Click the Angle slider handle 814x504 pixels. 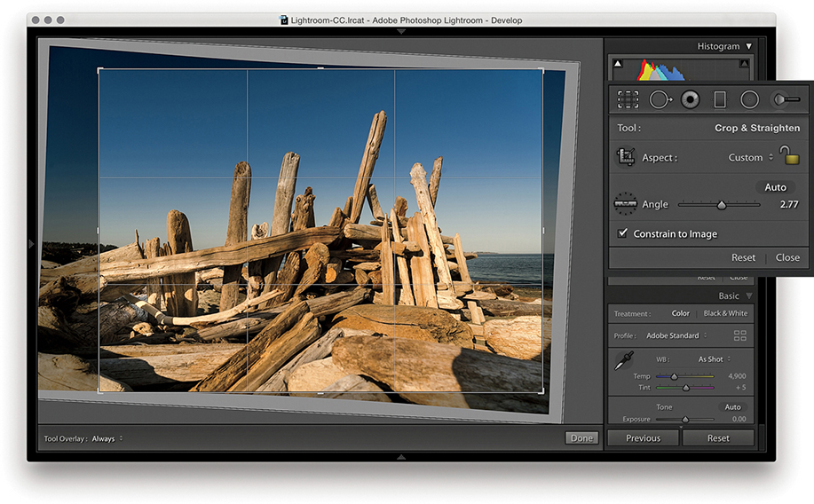(x=722, y=205)
